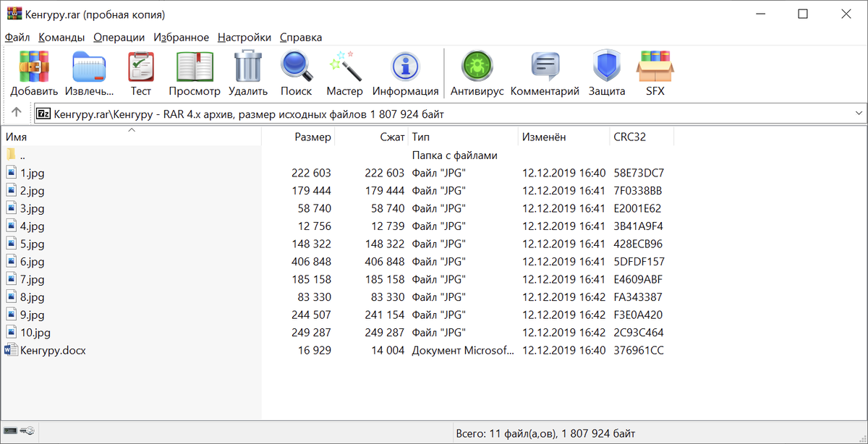Click the Добавить (Add) toolbar icon
The image size is (868, 444).
(34, 67)
